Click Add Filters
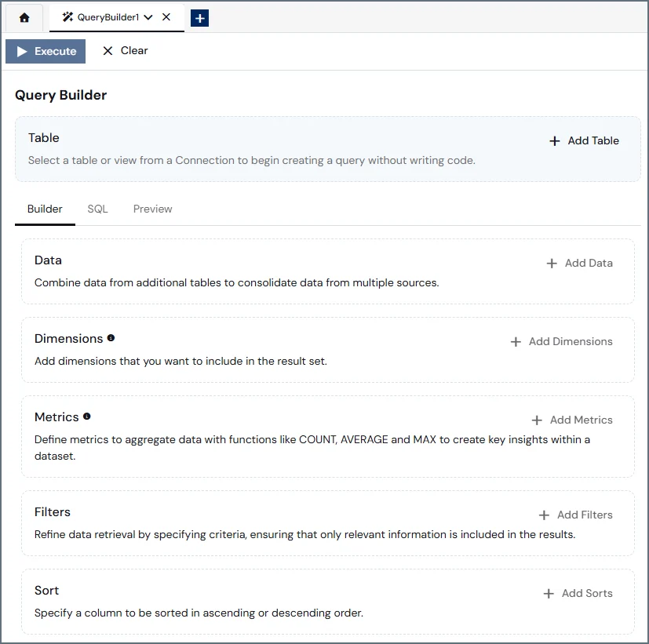649x644 pixels. click(x=576, y=515)
